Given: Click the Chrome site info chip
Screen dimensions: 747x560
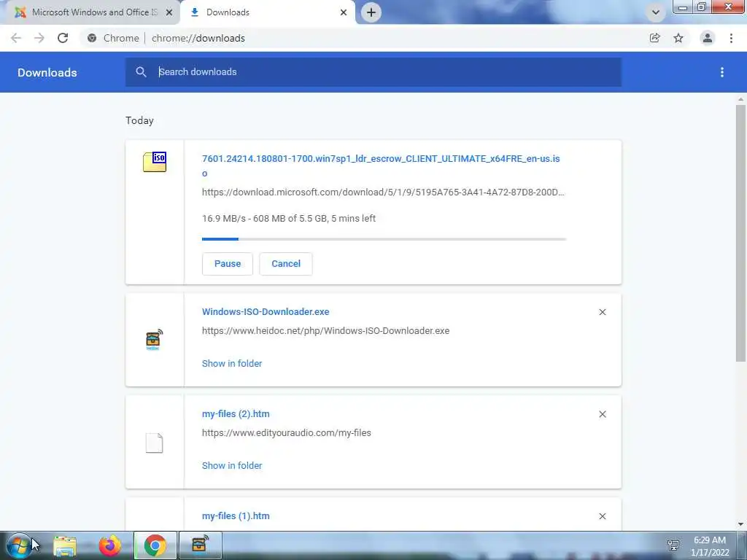Looking at the screenshot, I should point(113,38).
